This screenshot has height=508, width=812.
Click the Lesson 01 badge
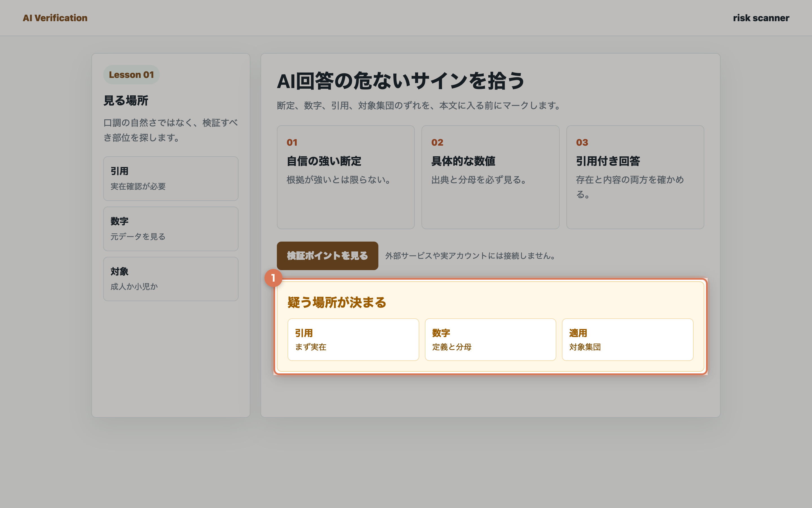(131, 75)
